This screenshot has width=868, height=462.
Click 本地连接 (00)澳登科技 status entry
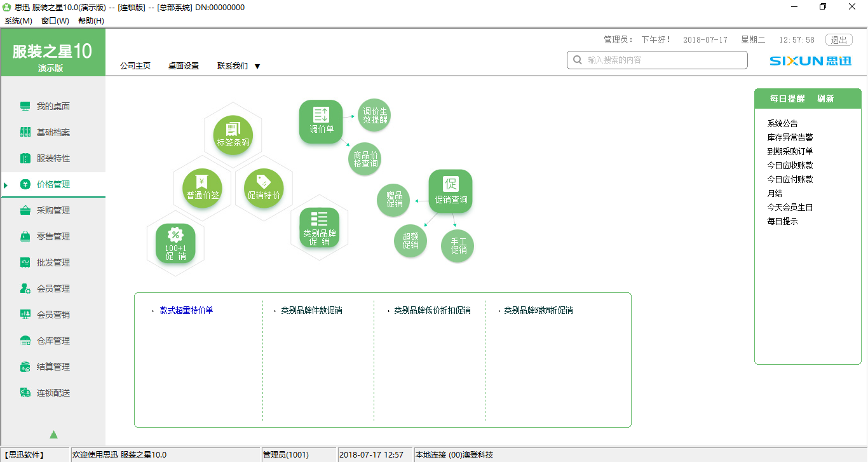(454, 454)
